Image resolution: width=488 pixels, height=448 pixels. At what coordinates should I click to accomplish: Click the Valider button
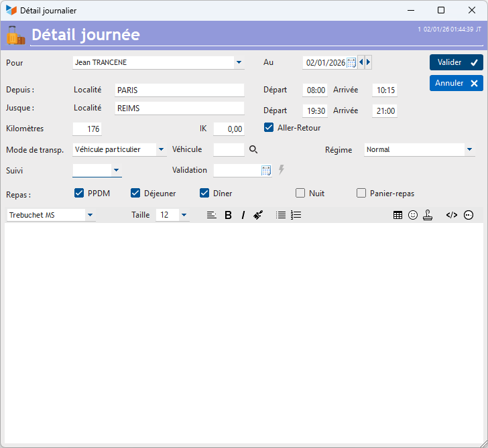(456, 62)
